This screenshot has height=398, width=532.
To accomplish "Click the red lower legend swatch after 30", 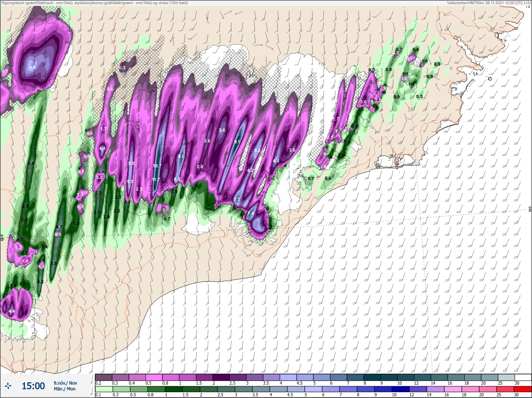I will tap(523, 389).
